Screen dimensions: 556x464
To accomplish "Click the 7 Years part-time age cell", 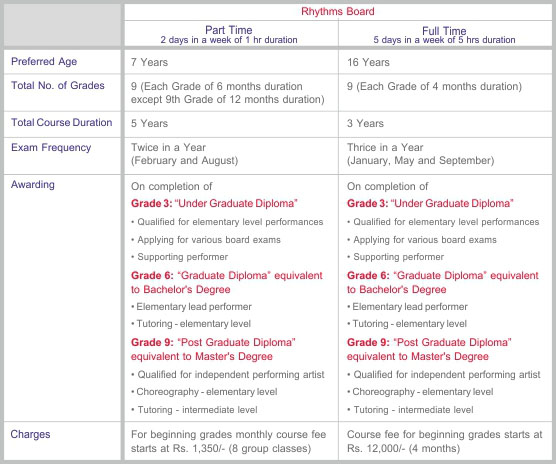I will pyautogui.click(x=149, y=62).
